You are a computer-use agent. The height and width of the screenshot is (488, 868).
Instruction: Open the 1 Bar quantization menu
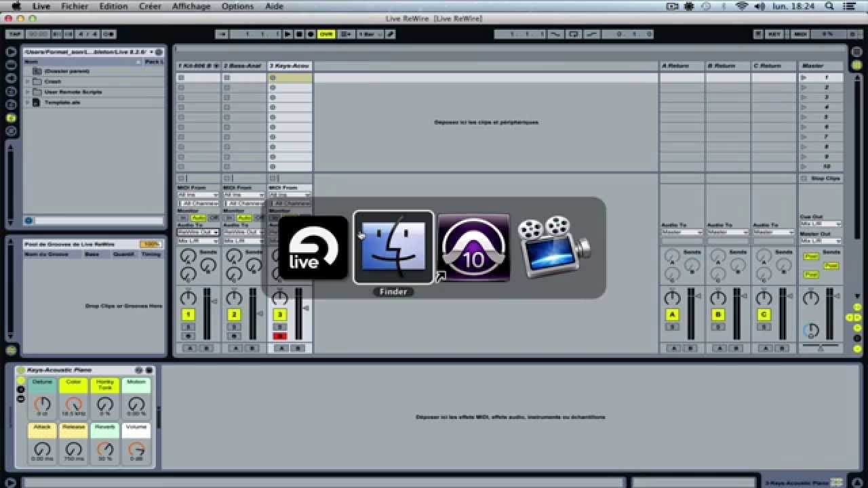[x=370, y=34]
